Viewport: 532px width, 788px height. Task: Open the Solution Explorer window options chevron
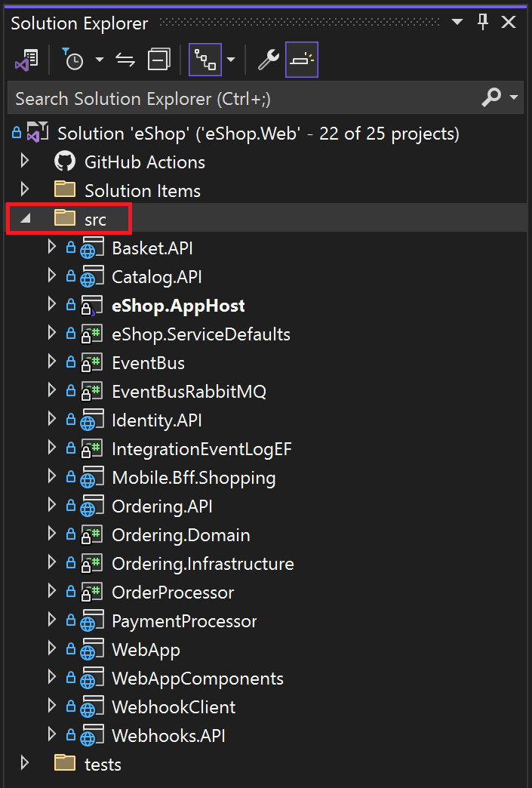pos(456,22)
